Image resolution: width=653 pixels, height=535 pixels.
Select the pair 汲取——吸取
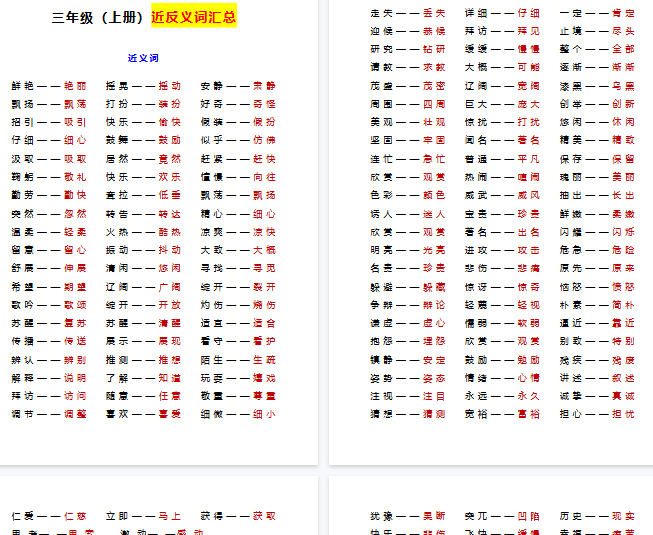49,159
